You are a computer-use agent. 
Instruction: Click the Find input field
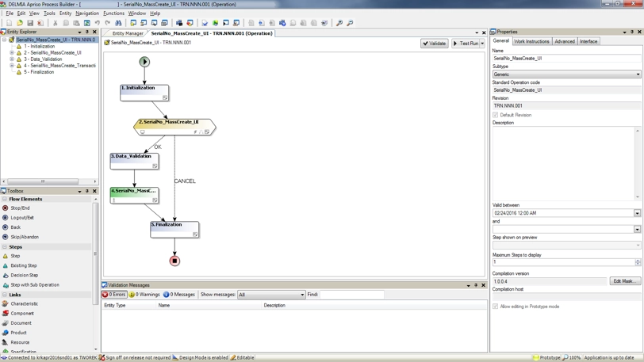click(351, 295)
